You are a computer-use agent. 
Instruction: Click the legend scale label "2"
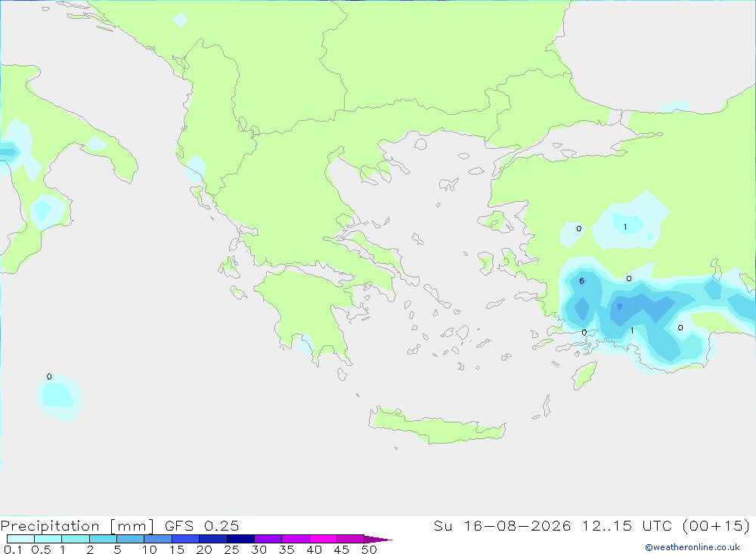(90, 549)
